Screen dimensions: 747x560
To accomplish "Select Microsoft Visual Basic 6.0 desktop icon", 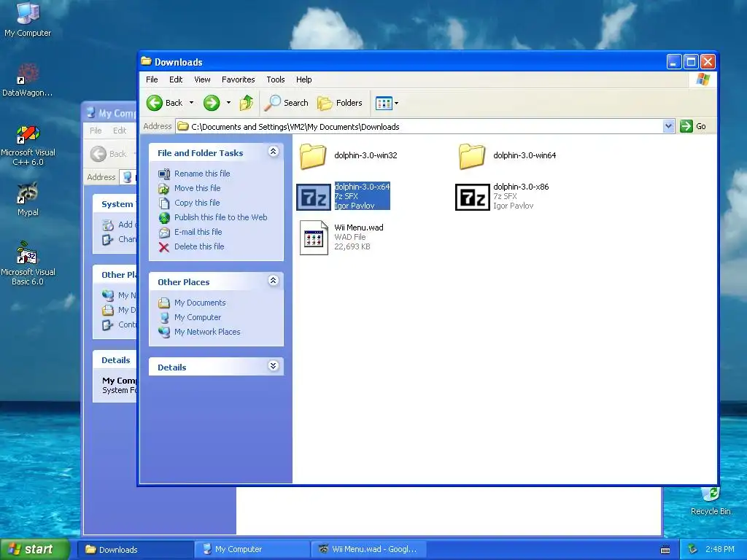I will 27,252.
